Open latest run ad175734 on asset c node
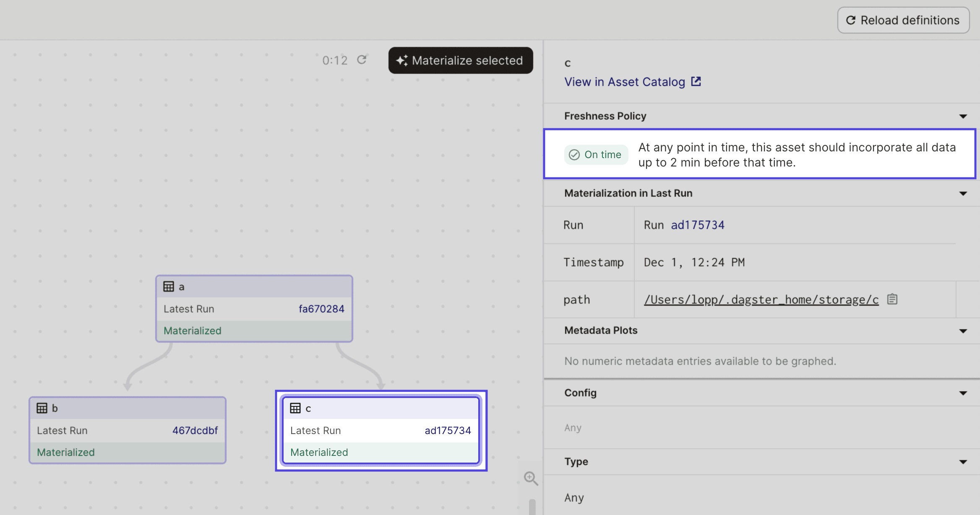Screen dimensions: 980x515 click(x=448, y=430)
